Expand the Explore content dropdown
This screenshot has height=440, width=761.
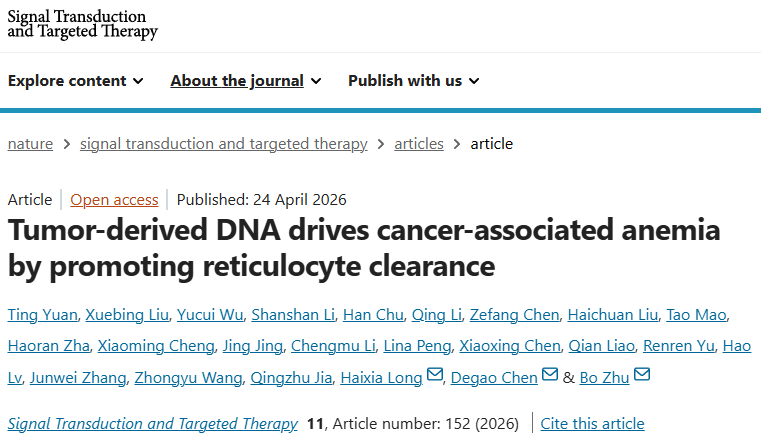76,81
